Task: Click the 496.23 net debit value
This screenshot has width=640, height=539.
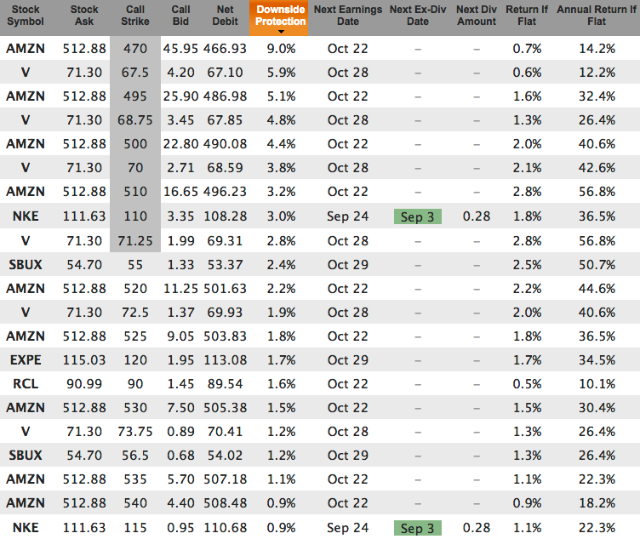Action: 225,191
